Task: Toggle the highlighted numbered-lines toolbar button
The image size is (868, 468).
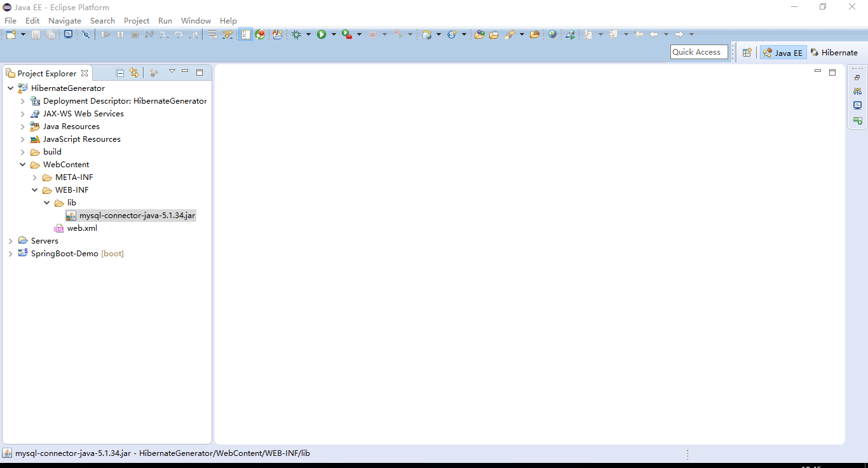Action: point(245,34)
